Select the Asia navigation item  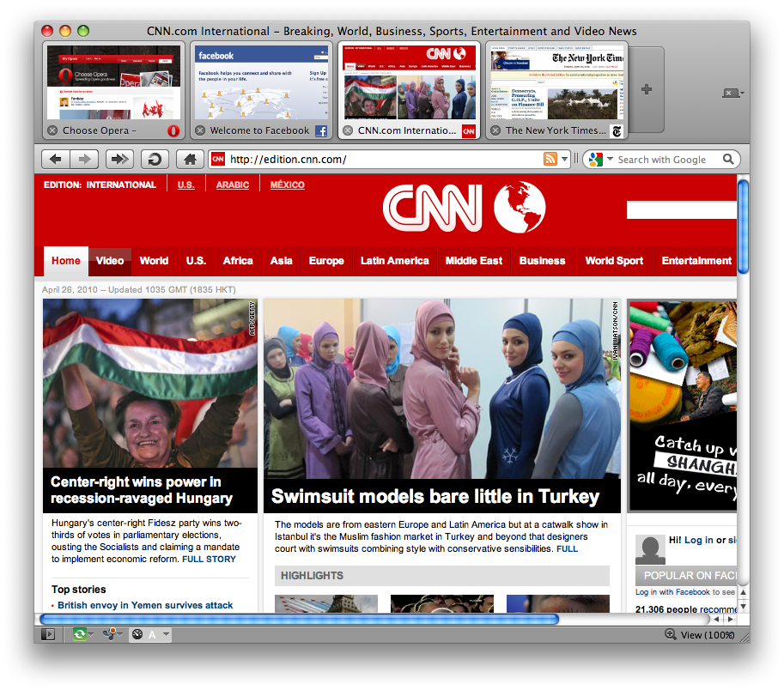pyautogui.click(x=282, y=261)
